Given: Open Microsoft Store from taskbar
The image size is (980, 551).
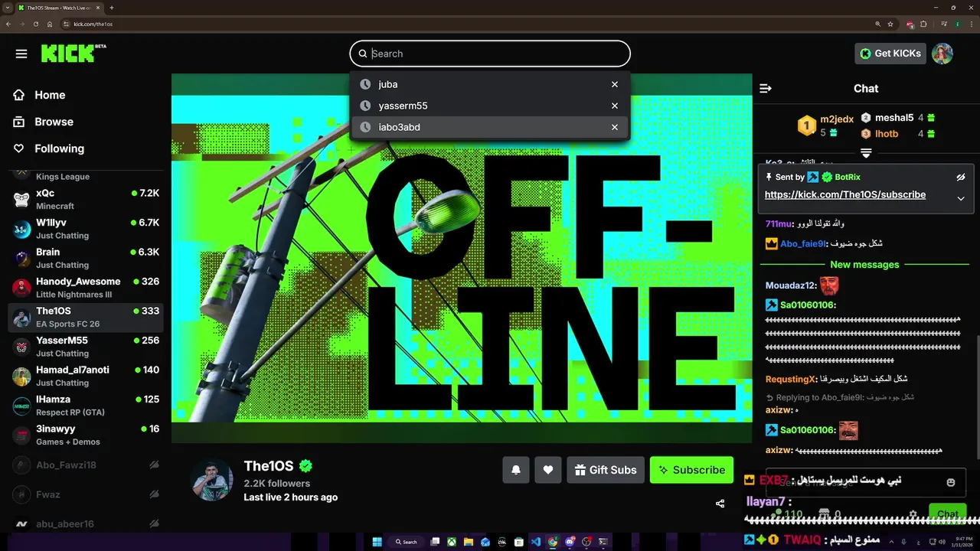Looking at the screenshot, I should click(519, 542).
